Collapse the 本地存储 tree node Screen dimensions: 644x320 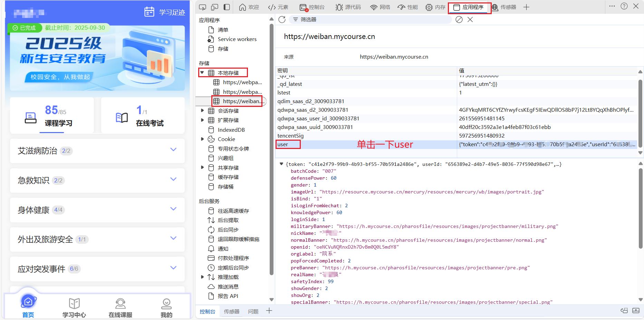tap(202, 73)
